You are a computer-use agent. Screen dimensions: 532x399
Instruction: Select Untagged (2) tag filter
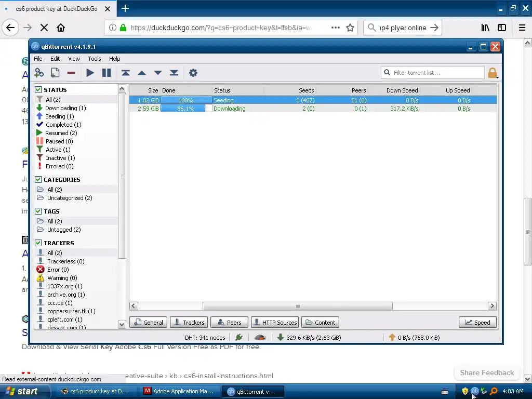[64, 230]
